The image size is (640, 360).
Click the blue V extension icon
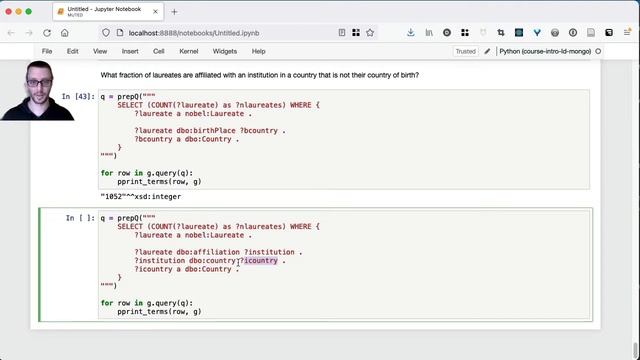pyautogui.click(x=537, y=33)
